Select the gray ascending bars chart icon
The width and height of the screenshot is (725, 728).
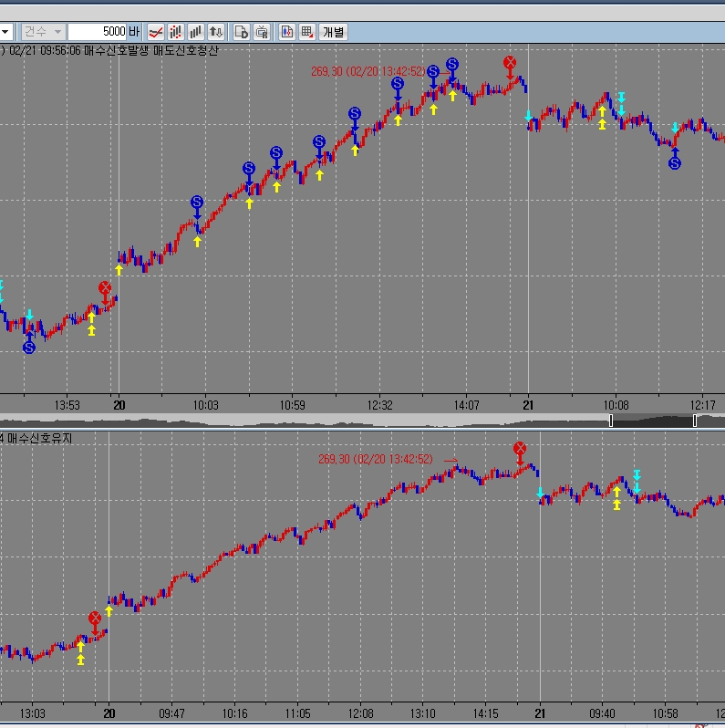[196, 32]
